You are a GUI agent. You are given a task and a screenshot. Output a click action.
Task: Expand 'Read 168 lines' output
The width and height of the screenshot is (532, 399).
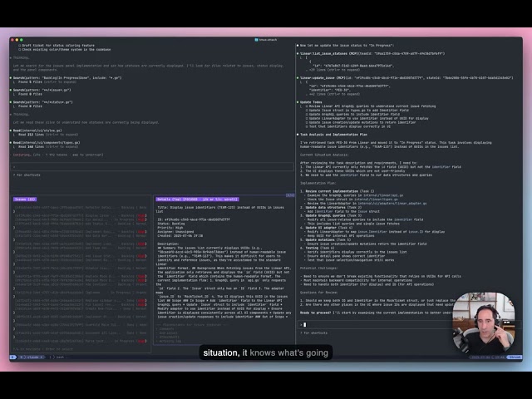click(48, 146)
